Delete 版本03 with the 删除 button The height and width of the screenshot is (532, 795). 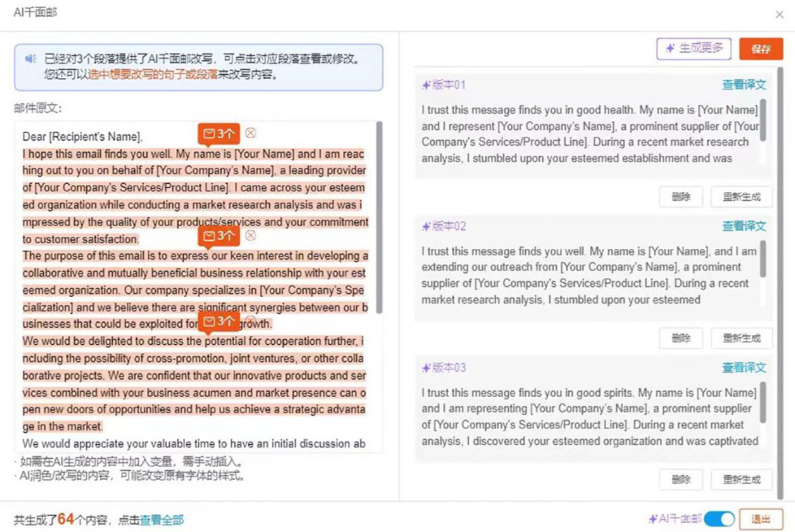[x=680, y=480]
